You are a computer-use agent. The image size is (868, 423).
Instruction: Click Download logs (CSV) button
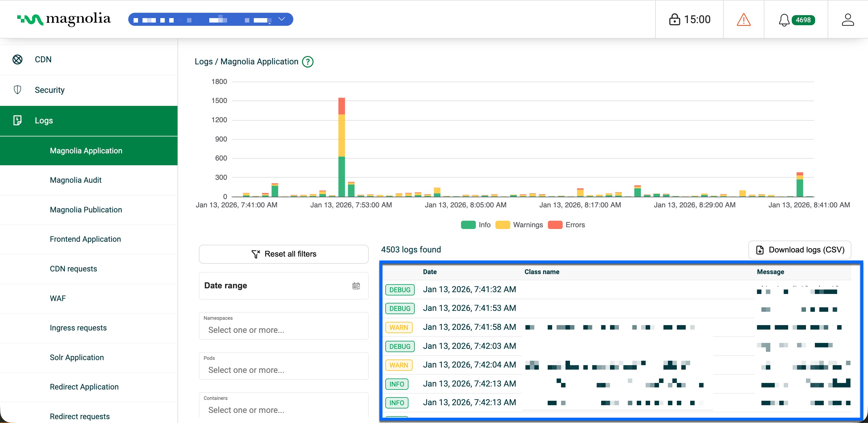[800, 250]
